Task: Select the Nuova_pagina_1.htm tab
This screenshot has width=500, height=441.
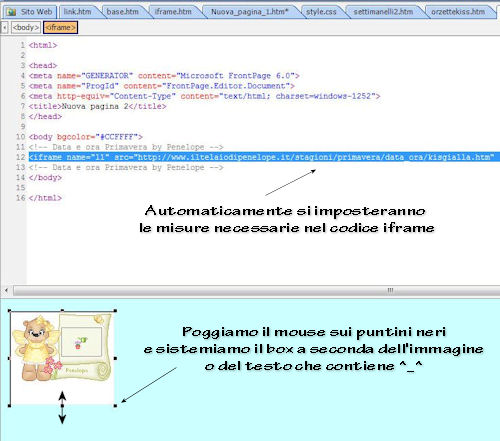Action: pyautogui.click(x=249, y=12)
